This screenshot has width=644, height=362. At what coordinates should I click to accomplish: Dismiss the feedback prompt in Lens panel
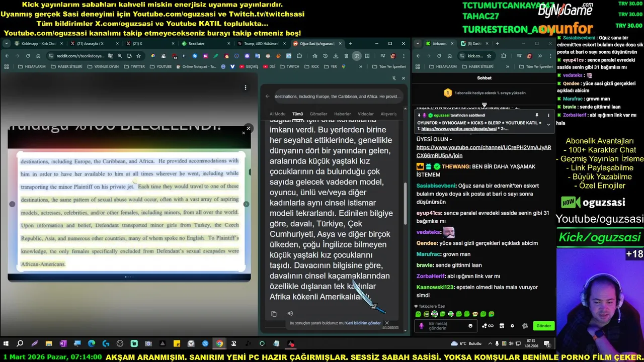click(386, 323)
